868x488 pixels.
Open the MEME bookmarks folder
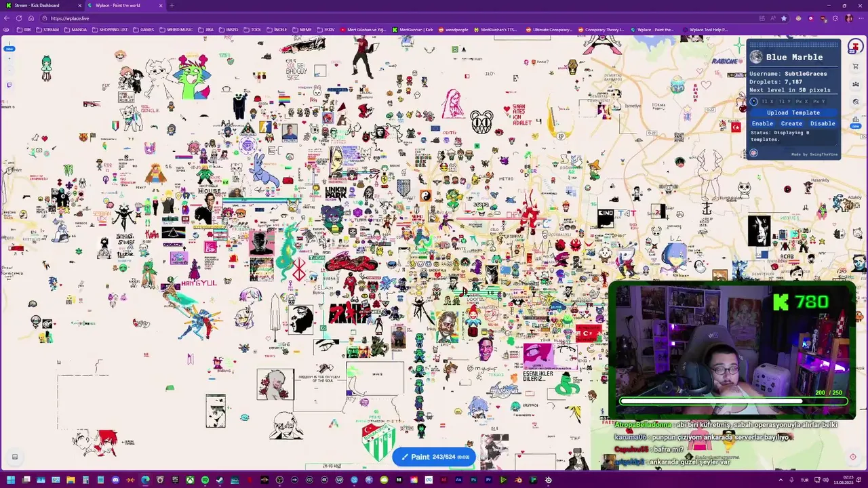click(302, 30)
